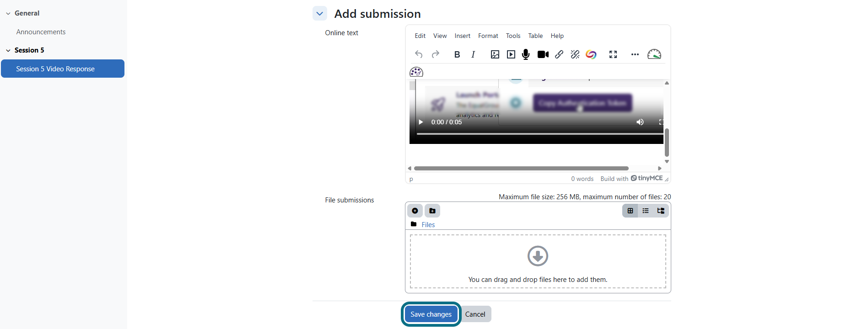Undo the last edit in editor
Image resolution: width=868 pixels, height=329 pixels.
[419, 54]
